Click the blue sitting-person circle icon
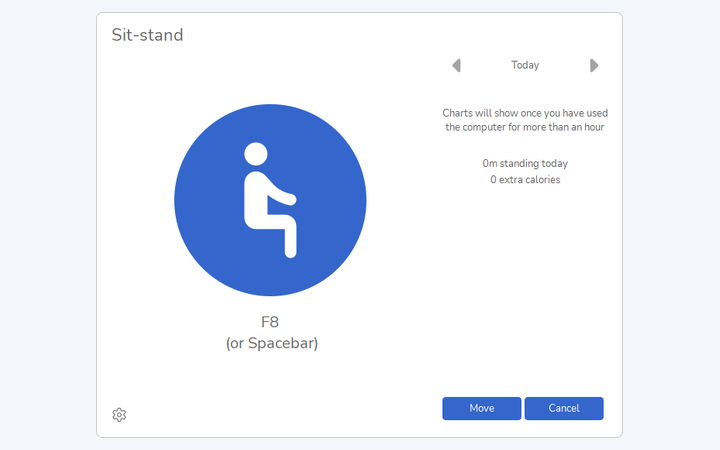 pyautogui.click(x=270, y=200)
